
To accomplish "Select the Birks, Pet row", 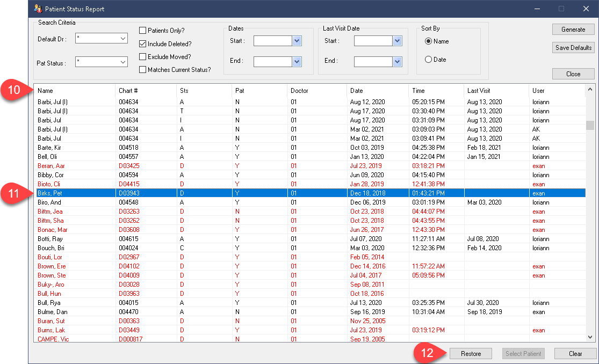I will pyautogui.click(x=311, y=193).
